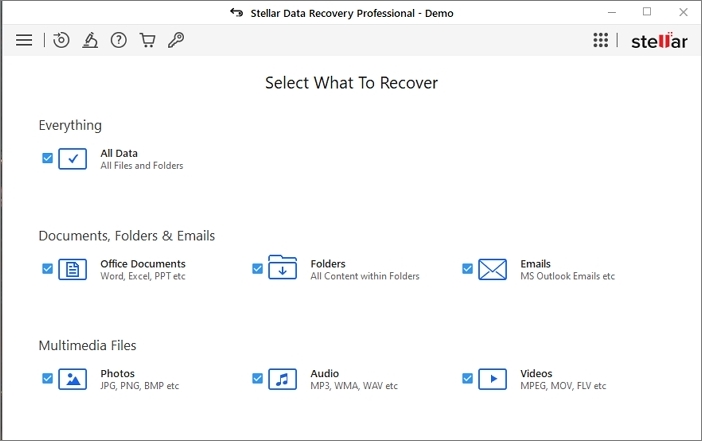
Task: Click the shopping cart buy icon
Action: coord(147,40)
